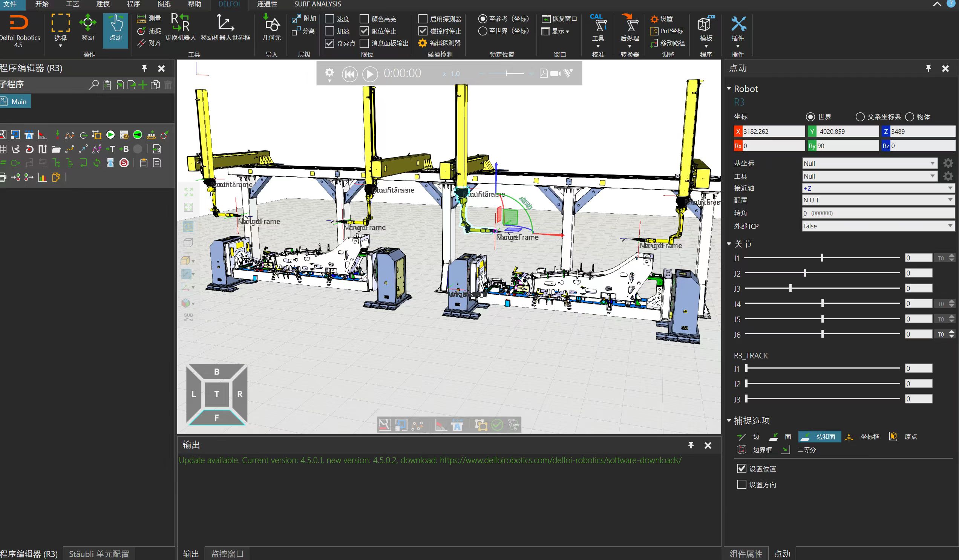Switch to the 监控窗口 tab

coord(227,554)
